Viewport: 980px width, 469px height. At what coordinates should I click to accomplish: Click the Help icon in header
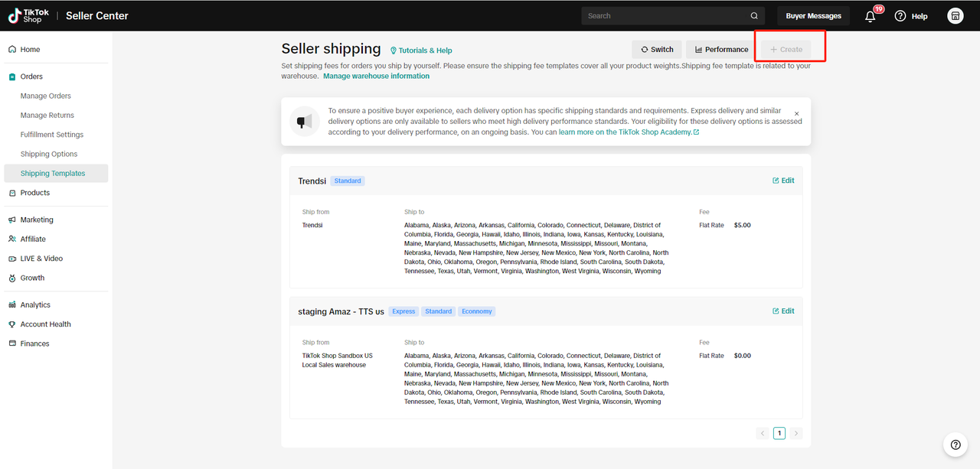point(900,16)
